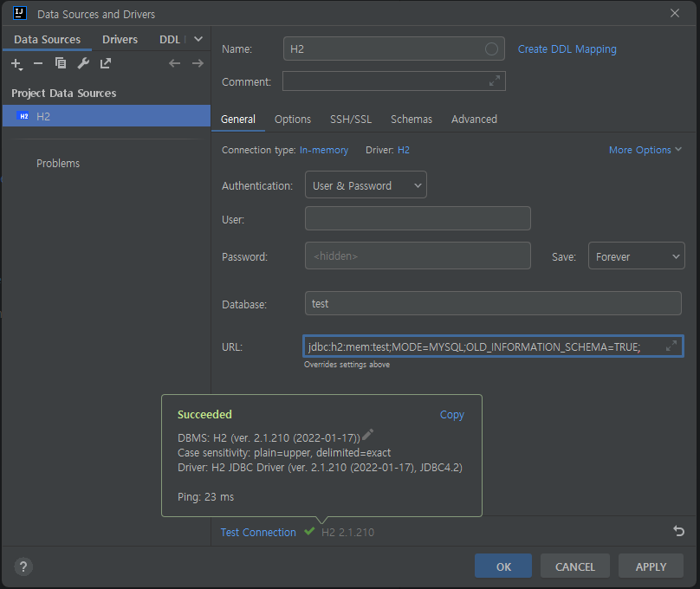Change the H2 driver link
Image resolution: width=700 pixels, height=589 pixels.
403,150
